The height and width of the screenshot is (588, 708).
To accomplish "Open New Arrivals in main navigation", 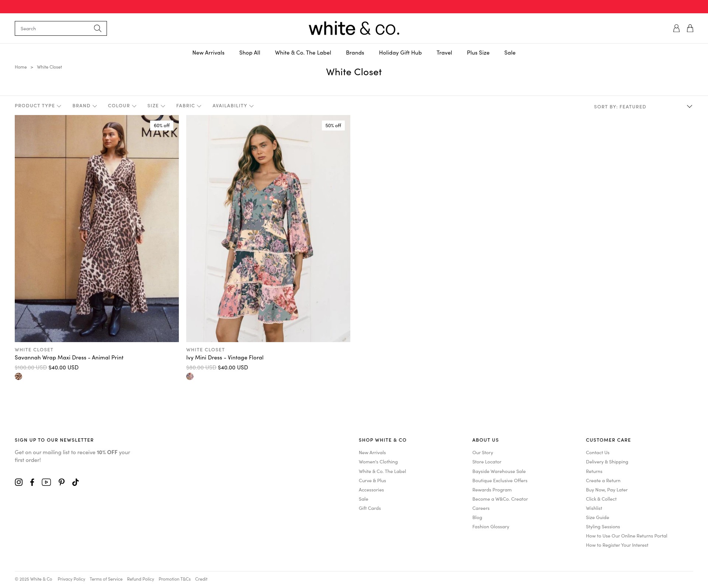I will 208,53.
